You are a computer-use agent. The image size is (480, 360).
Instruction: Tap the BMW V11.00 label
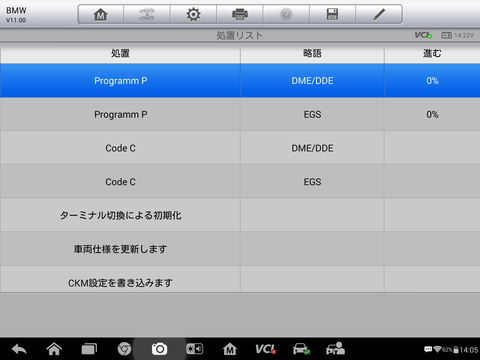(x=16, y=15)
